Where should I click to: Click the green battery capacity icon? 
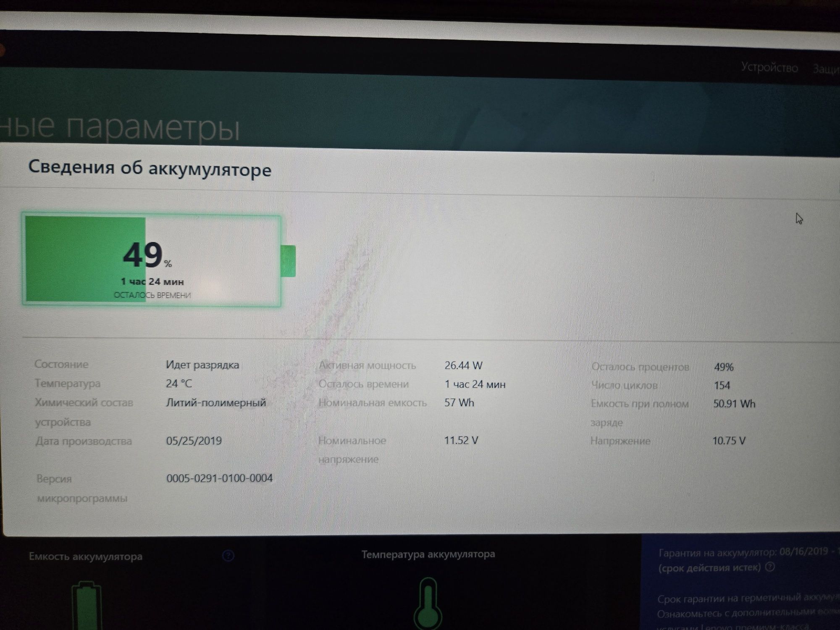[87, 605]
